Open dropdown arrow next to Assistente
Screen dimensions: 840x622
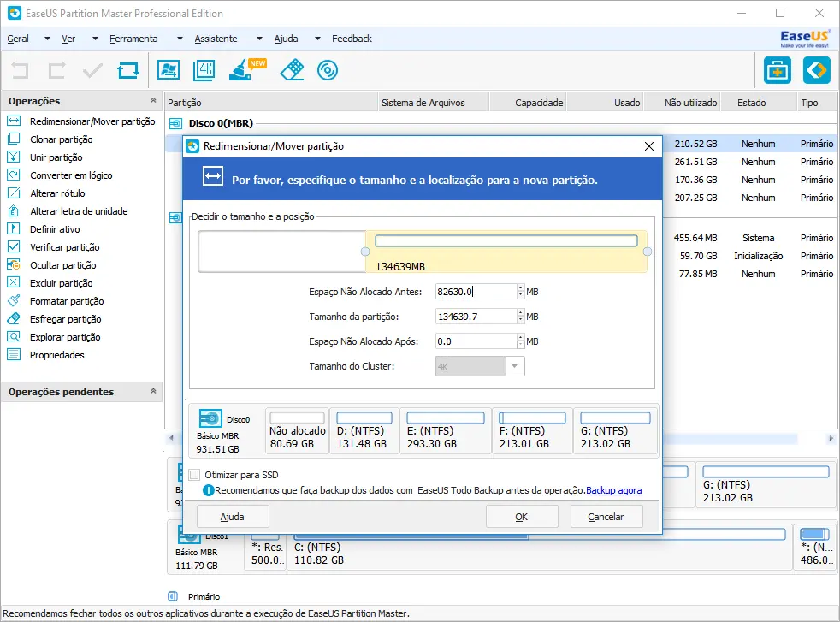[x=259, y=39]
